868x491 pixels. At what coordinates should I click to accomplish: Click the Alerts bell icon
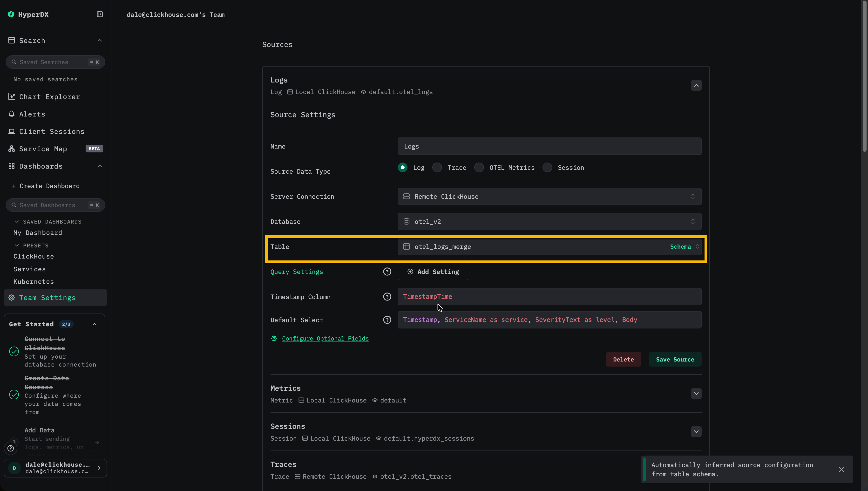[x=12, y=114]
